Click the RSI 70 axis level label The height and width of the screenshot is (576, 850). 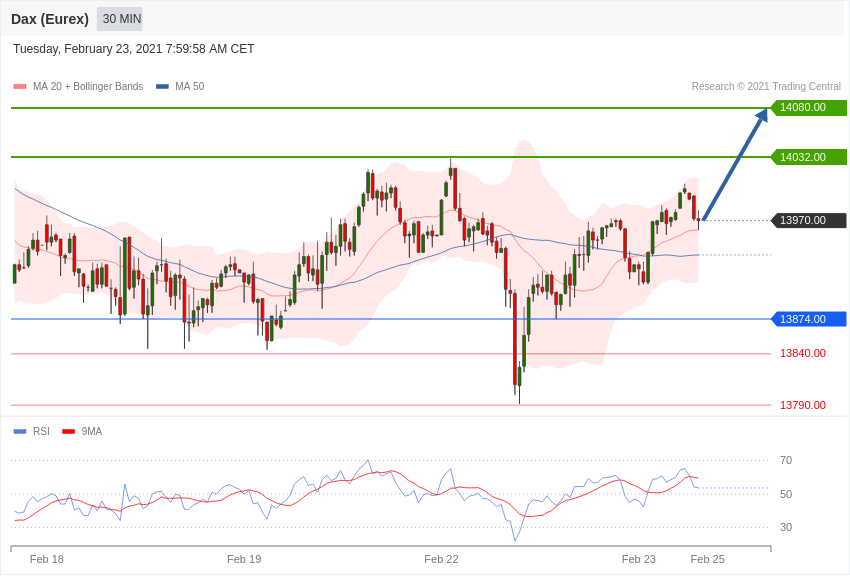[x=786, y=461]
